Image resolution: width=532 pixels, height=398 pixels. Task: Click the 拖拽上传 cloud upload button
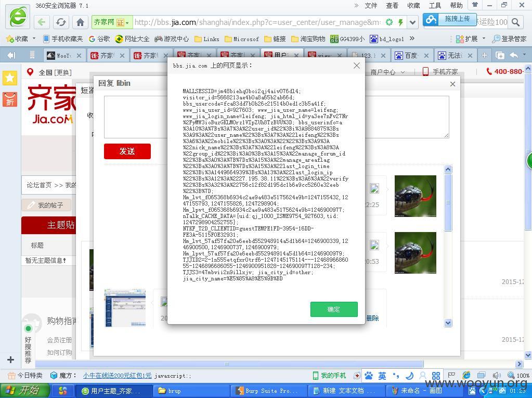[450, 19]
